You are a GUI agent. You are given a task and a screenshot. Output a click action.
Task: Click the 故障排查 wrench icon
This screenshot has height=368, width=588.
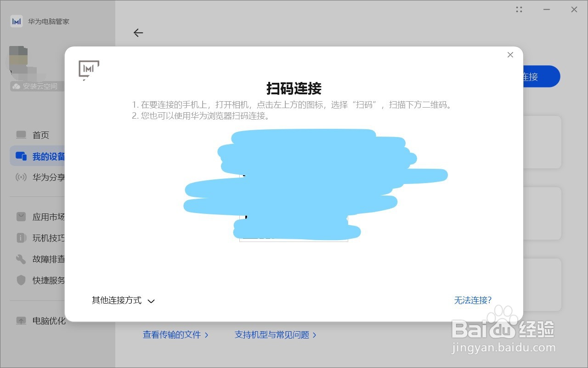[x=21, y=259]
